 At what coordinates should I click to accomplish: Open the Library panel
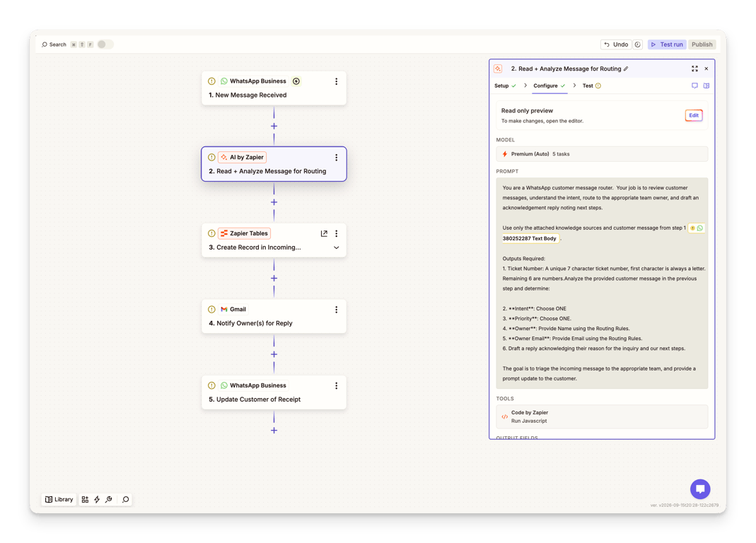pyautogui.click(x=59, y=500)
